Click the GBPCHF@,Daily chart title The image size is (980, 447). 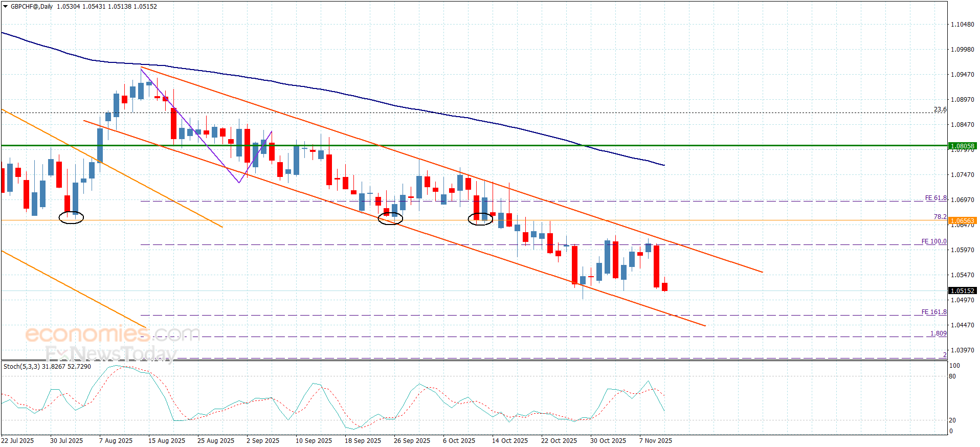point(32,7)
